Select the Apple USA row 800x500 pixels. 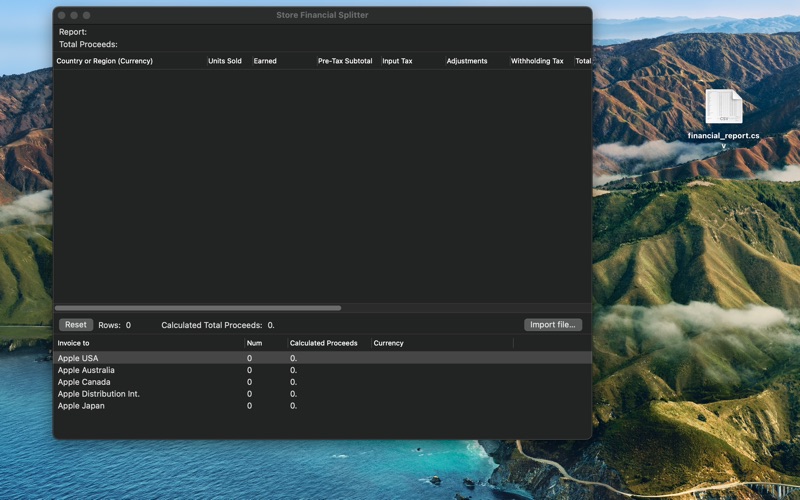coord(322,358)
